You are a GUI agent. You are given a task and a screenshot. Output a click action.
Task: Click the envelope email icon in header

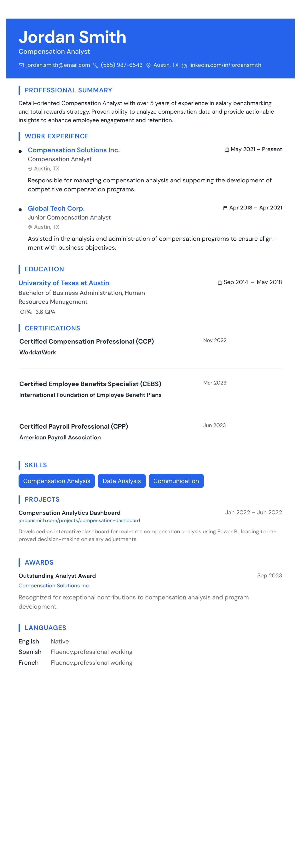click(21, 65)
